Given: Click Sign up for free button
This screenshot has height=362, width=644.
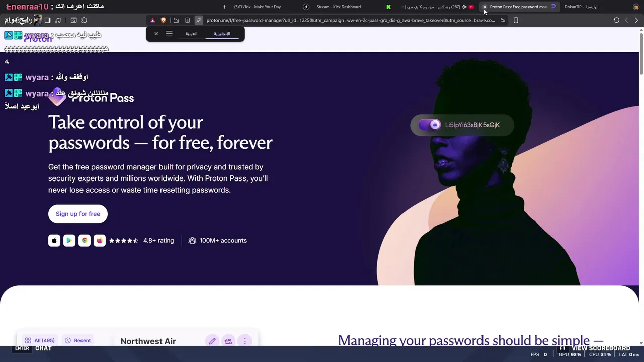Looking at the screenshot, I should click(x=78, y=214).
